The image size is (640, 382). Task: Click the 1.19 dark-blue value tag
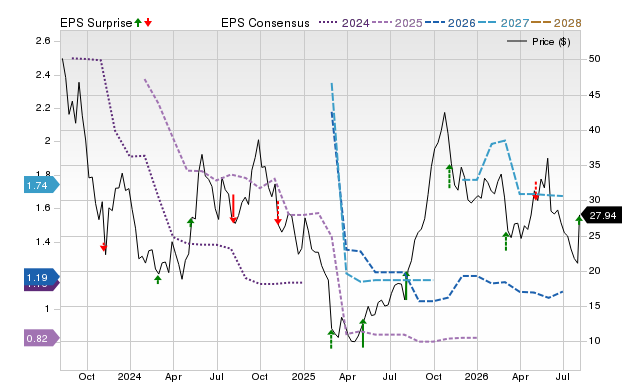tap(42, 278)
